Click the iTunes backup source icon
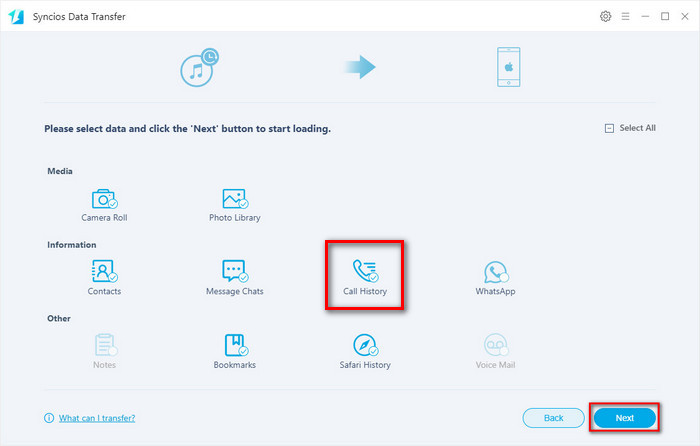 coord(199,67)
